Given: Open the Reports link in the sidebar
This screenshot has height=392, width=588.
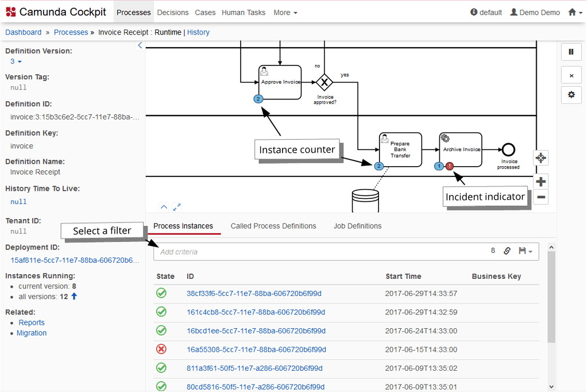Looking at the screenshot, I should coord(31,322).
